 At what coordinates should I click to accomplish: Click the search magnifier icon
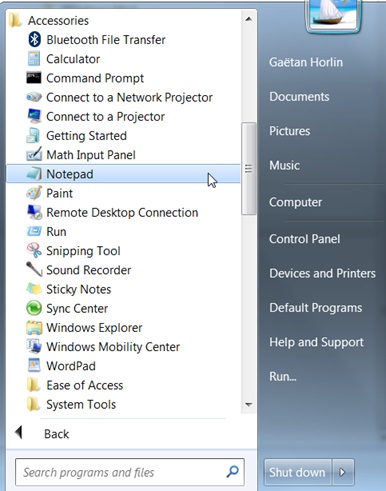point(232,472)
